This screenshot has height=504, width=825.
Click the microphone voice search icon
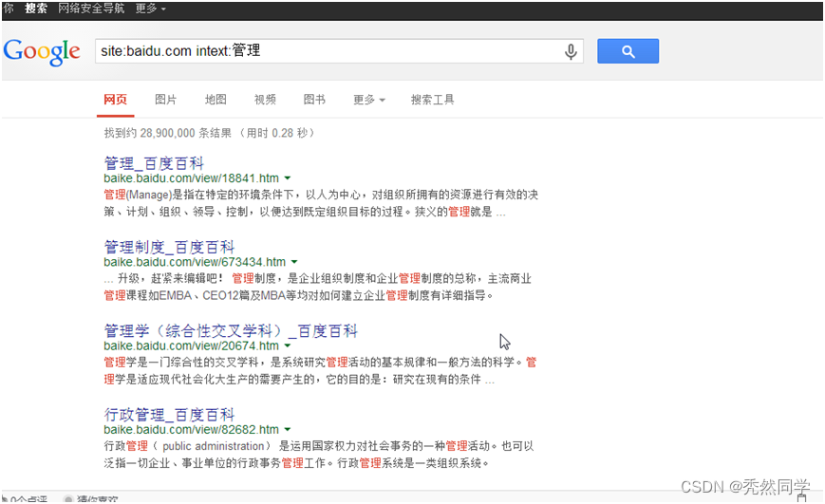point(571,51)
